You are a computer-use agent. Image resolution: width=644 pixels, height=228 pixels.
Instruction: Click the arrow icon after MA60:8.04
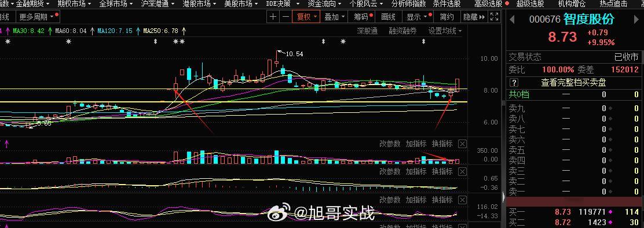pyautogui.click(x=93, y=31)
